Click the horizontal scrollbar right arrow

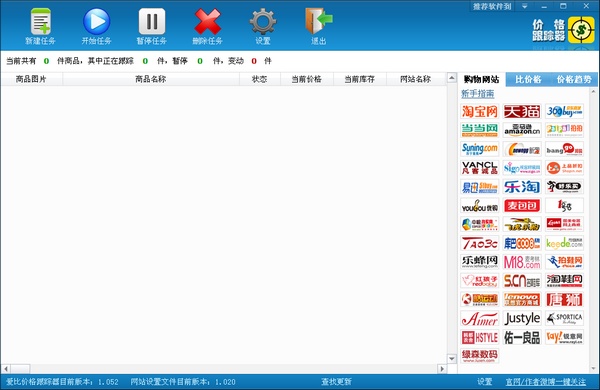pyautogui.click(x=442, y=369)
